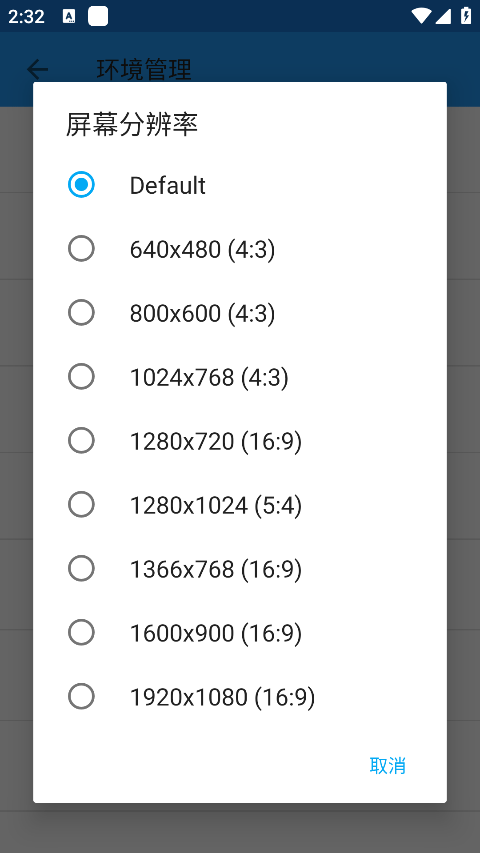The image size is (480, 853).
Task: Open the Wi-Fi status icon
Action: coord(420,16)
